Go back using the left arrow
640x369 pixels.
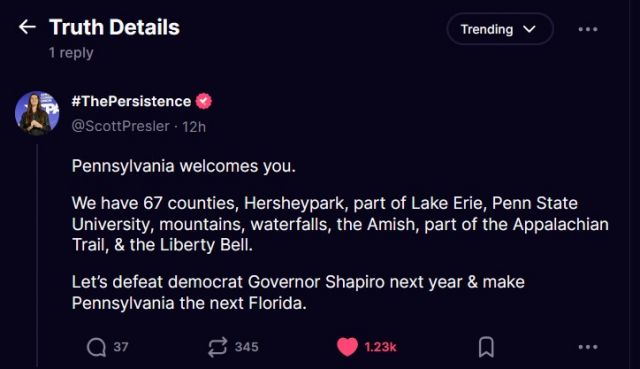pyautogui.click(x=27, y=27)
